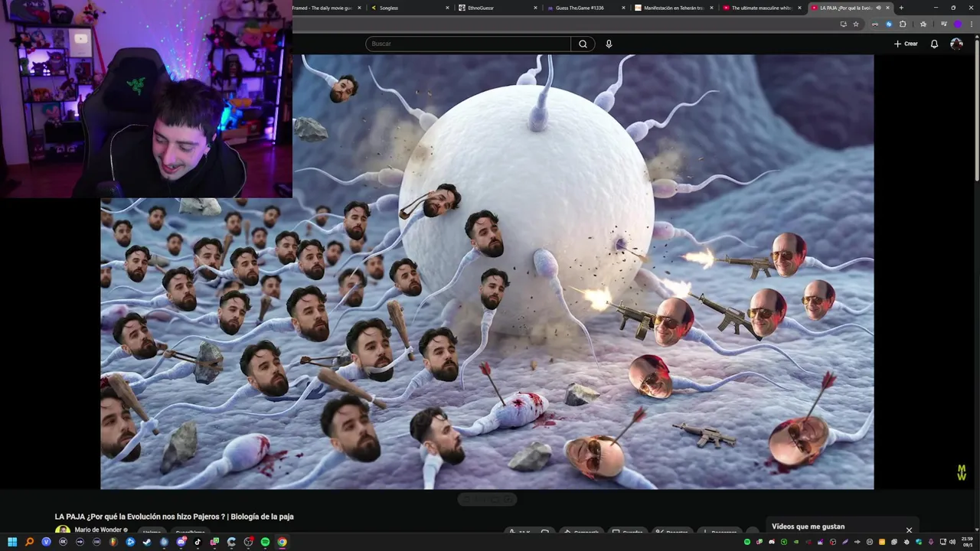980x551 pixels.
Task: Open OBS Studio from the taskbar
Action: click(248, 542)
